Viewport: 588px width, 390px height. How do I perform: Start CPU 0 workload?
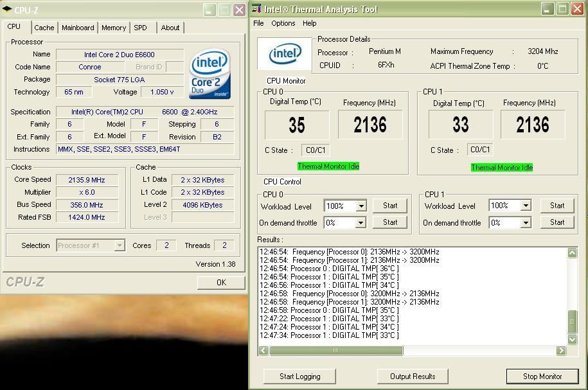390,206
